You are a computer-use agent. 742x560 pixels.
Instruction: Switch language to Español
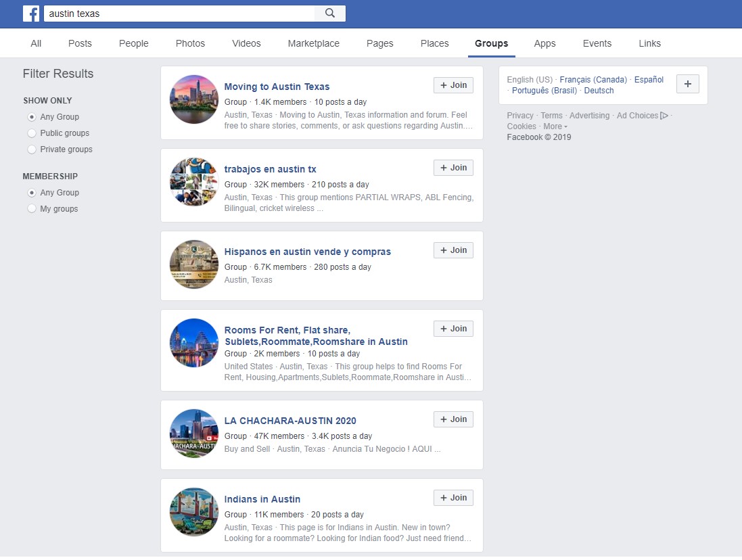(x=649, y=79)
